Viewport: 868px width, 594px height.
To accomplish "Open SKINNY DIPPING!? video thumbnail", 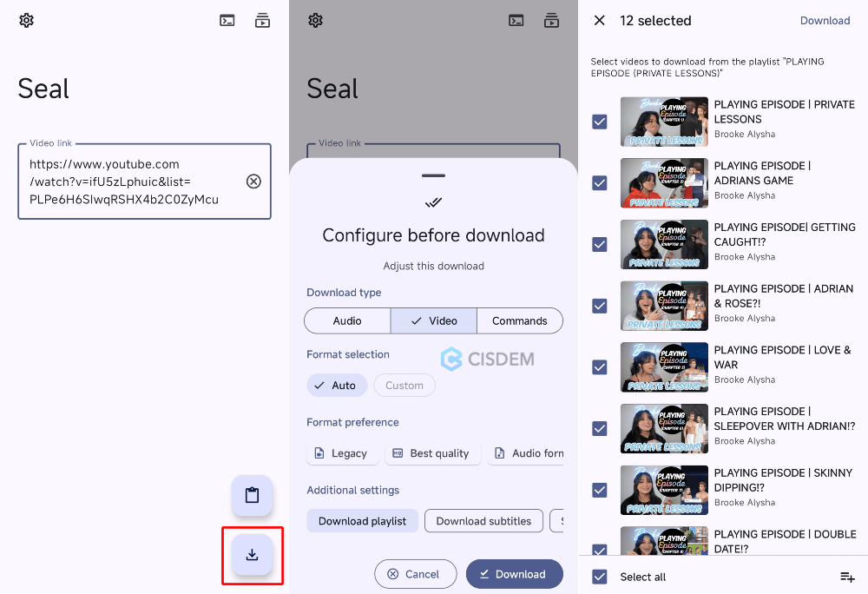I will coord(664,490).
